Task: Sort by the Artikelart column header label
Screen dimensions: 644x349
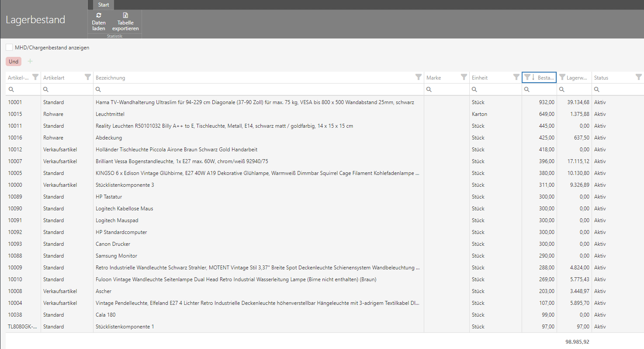Action: tap(53, 78)
